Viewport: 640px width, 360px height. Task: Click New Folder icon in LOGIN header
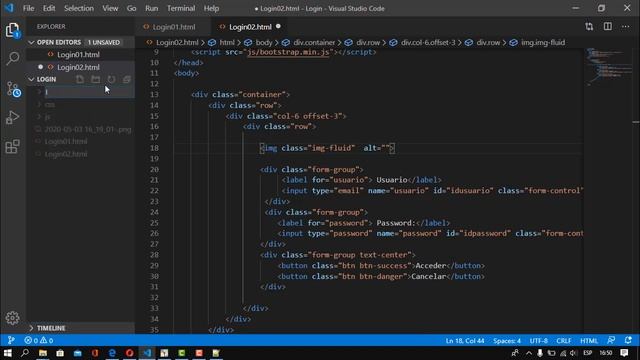pyautogui.click(x=96, y=79)
